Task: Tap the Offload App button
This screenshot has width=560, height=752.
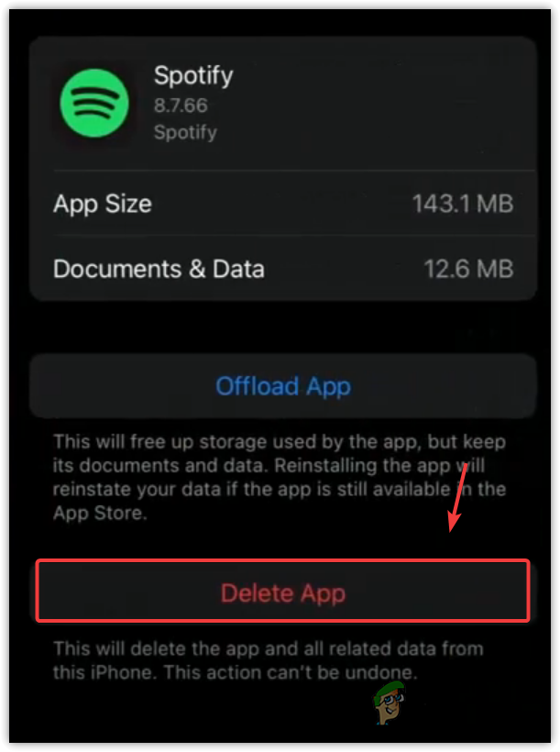Action: (x=283, y=386)
